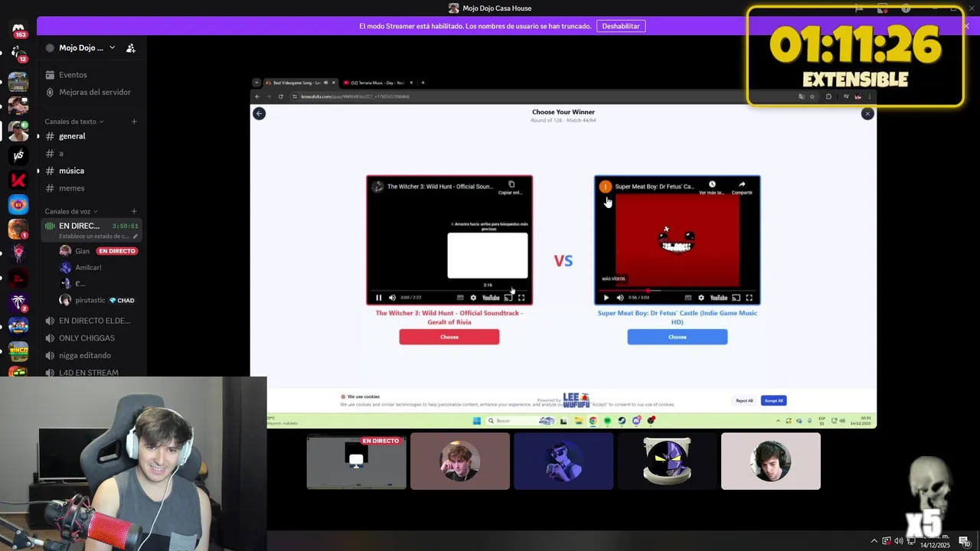Add channel to Canales de voz

134,211
